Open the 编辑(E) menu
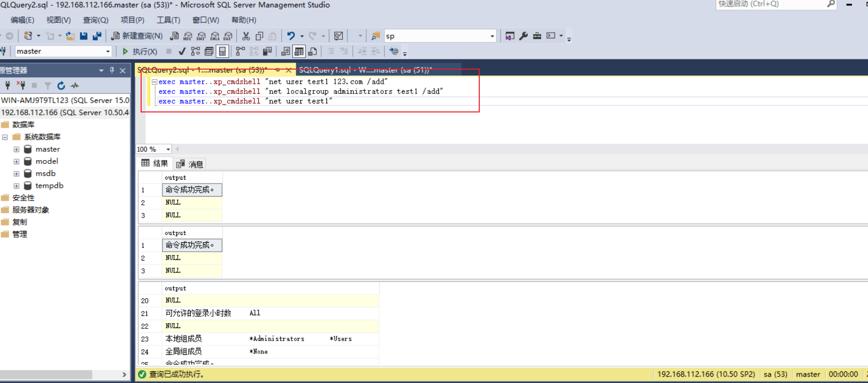Viewport: 868px width, 383px height. (x=22, y=20)
